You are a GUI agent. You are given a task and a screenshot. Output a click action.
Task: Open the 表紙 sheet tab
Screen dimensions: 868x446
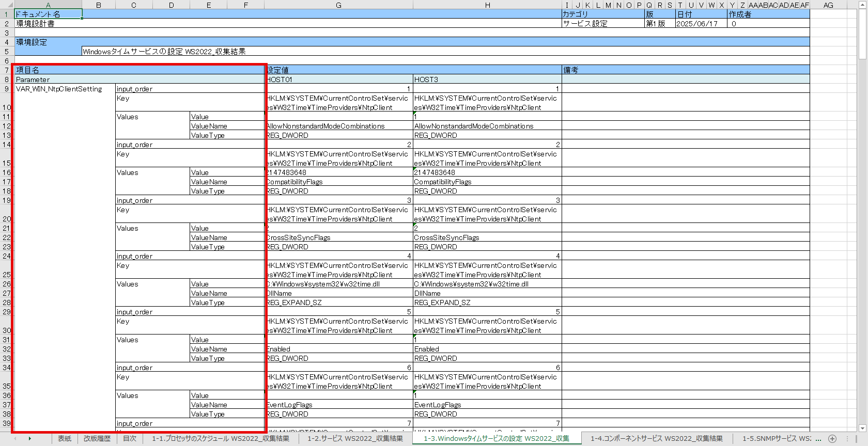click(x=65, y=439)
